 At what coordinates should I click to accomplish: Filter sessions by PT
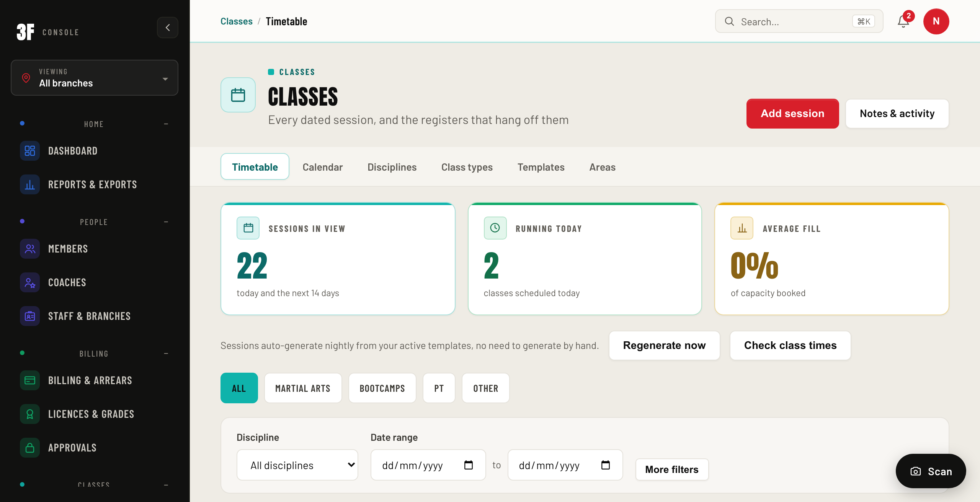click(x=439, y=388)
